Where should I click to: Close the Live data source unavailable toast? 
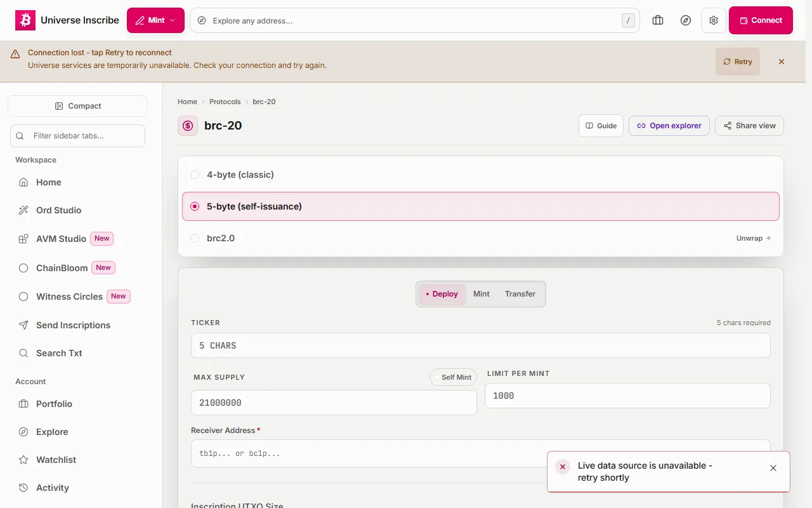[x=773, y=468]
